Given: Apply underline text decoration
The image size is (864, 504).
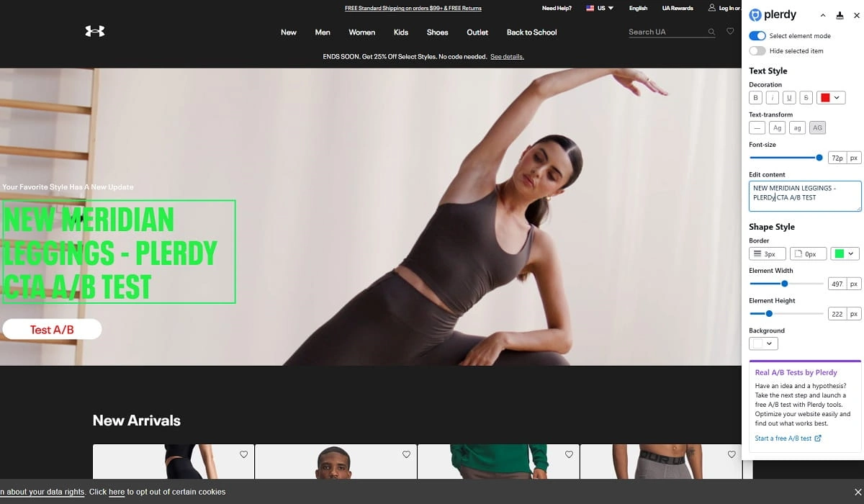Looking at the screenshot, I should click(x=789, y=98).
